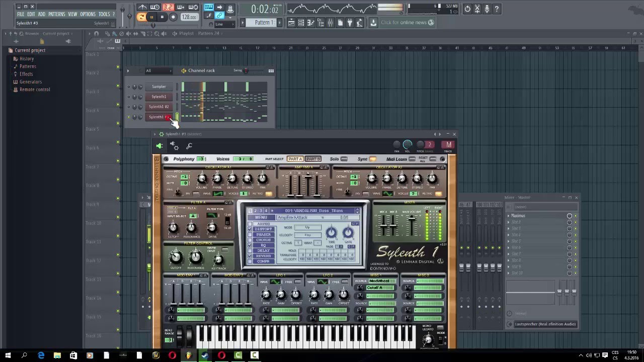This screenshot has height=362, width=644.
Task: Click the green speaker icon in Sylenth window
Action: pyautogui.click(x=159, y=146)
